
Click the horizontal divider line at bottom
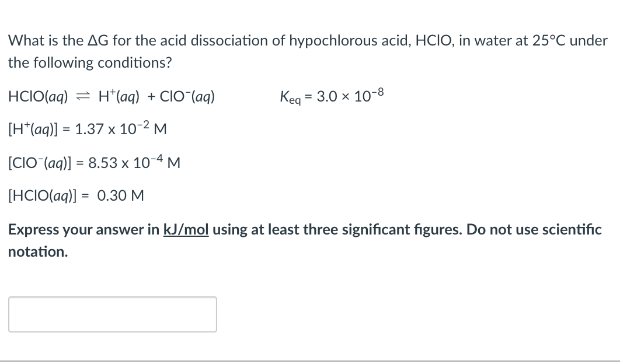(x=310, y=361)
